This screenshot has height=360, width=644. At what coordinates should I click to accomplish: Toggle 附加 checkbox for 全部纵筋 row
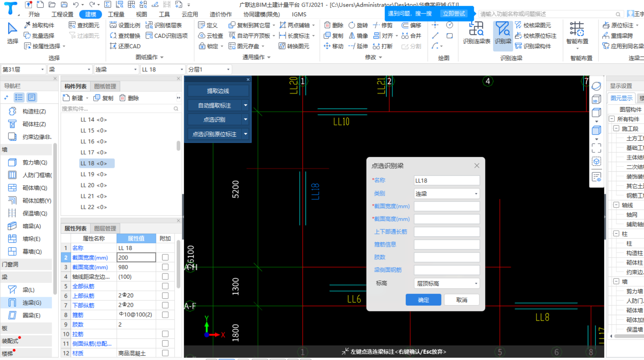165,286
